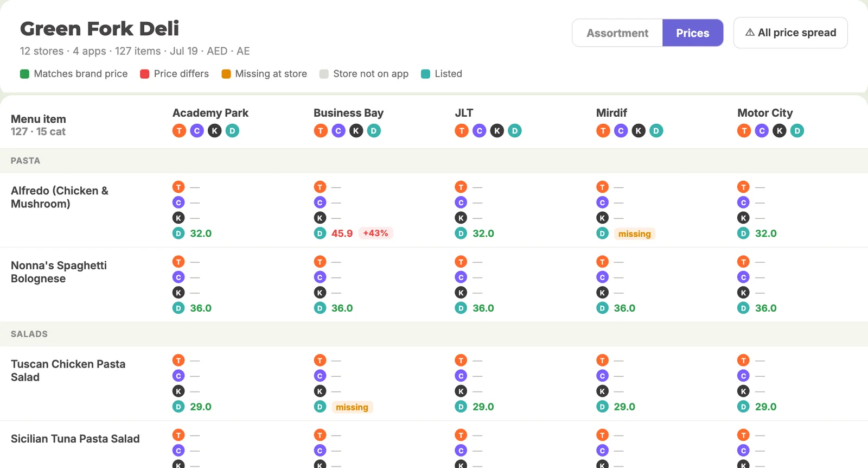
Task: Click the K app icon under Business Bay header
Action: click(356, 131)
